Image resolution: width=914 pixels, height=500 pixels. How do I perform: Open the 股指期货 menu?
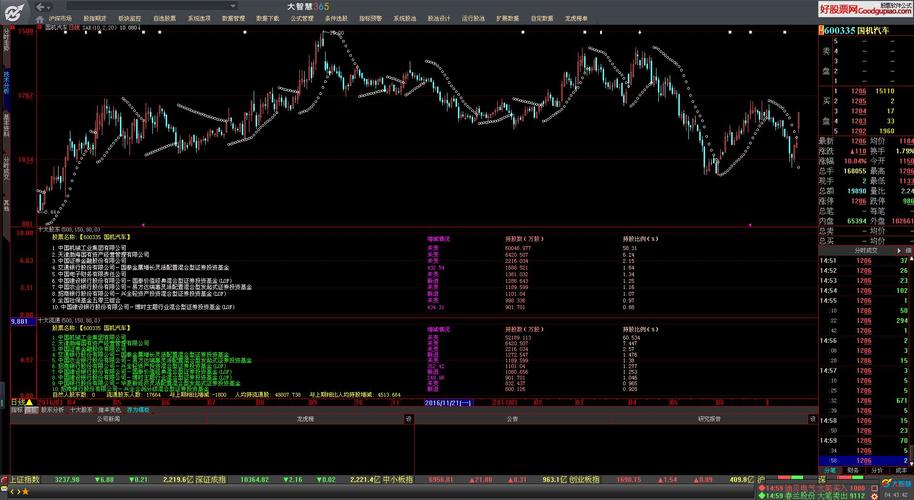(x=94, y=19)
